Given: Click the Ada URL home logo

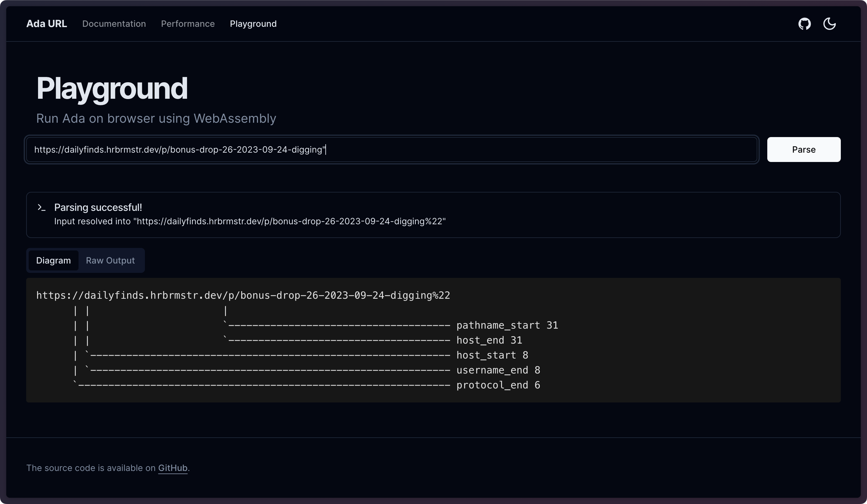Looking at the screenshot, I should click(x=46, y=24).
